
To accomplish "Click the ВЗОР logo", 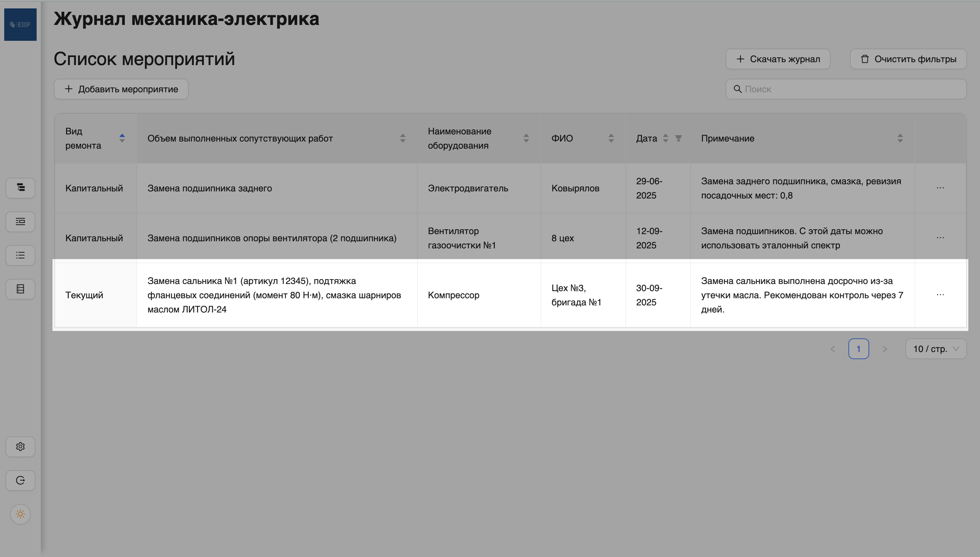I will (20, 24).
